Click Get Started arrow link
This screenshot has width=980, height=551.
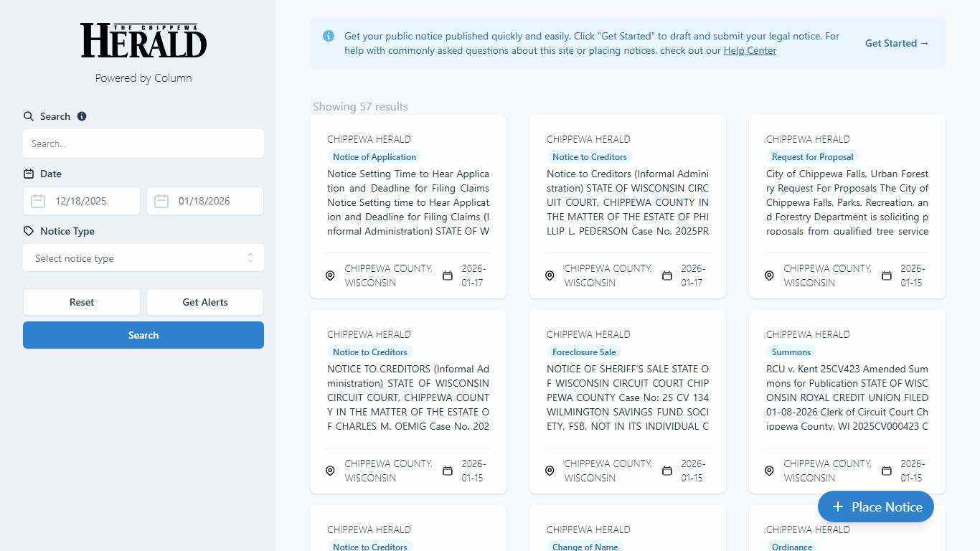[x=896, y=43]
